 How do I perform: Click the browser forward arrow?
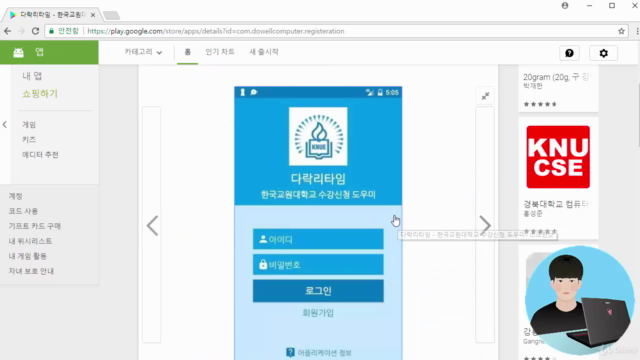pos(21,31)
